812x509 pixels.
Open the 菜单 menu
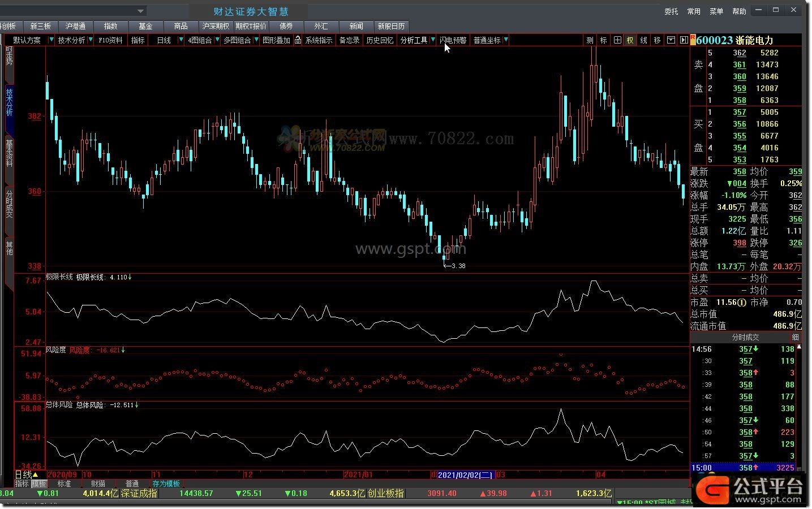[716, 11]
